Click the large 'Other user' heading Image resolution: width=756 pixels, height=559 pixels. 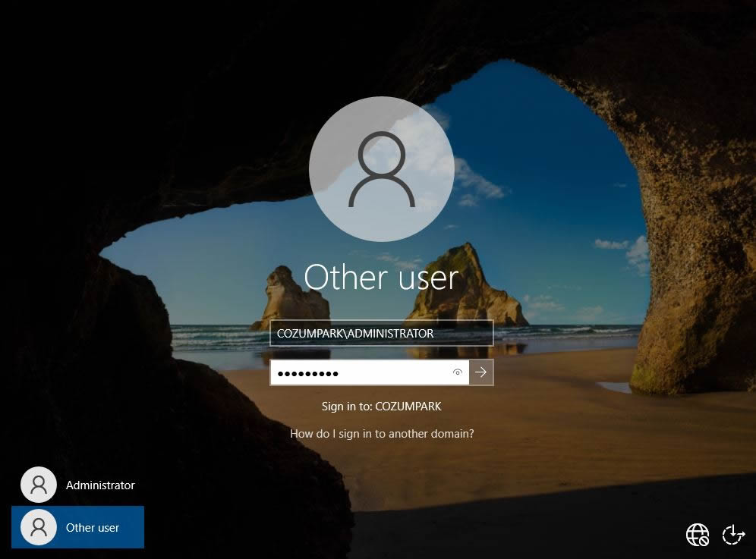381,278
